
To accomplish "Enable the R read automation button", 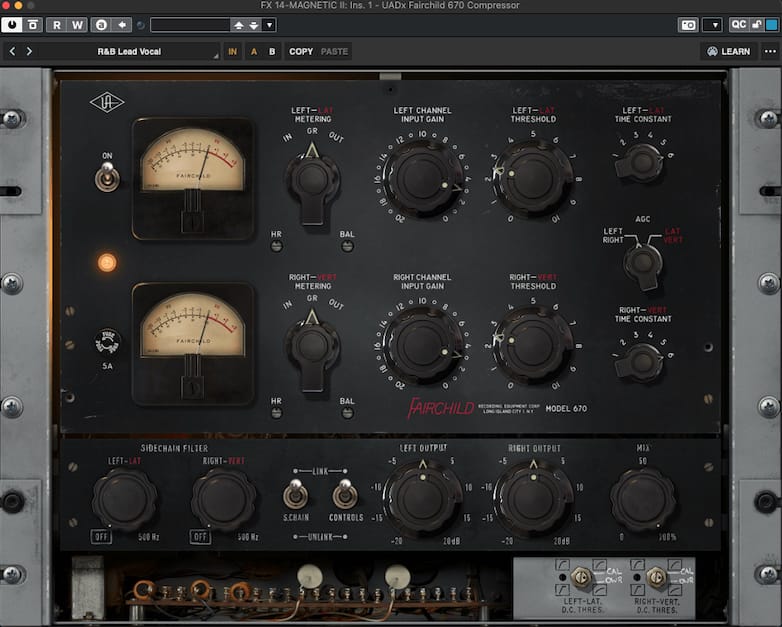I will pos(56,25).
